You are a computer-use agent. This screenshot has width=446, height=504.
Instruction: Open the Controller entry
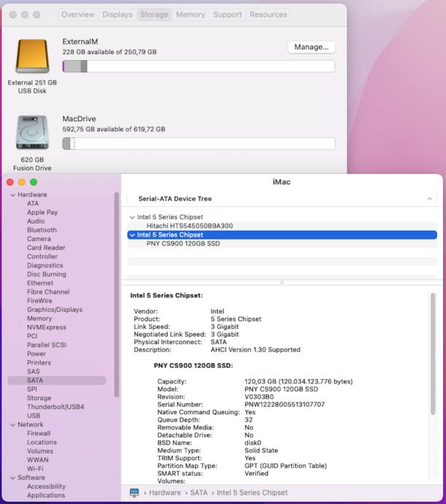coord(42,256)
